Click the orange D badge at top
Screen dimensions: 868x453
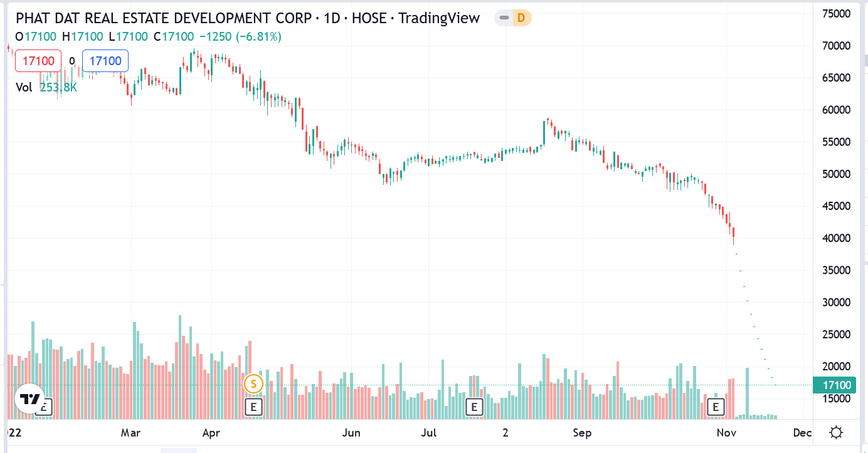[521, 18]
